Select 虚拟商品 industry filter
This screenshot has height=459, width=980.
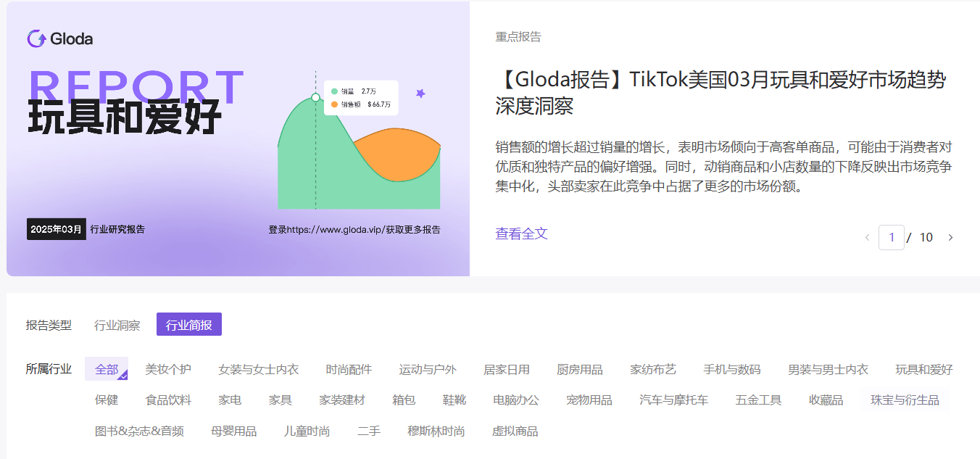click(x=515, y=431)
